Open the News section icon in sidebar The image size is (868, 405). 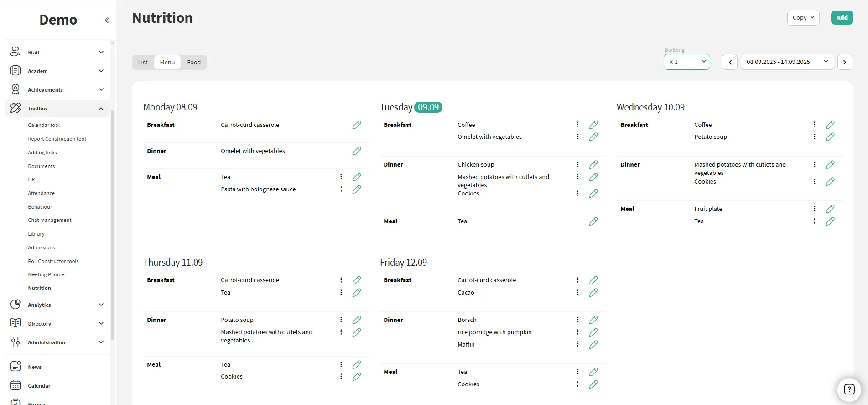pyautogui.click(x=16, y=367)
